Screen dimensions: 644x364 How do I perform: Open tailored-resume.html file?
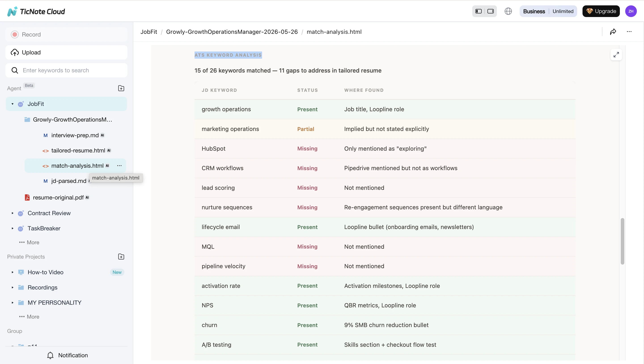point(78,150)
